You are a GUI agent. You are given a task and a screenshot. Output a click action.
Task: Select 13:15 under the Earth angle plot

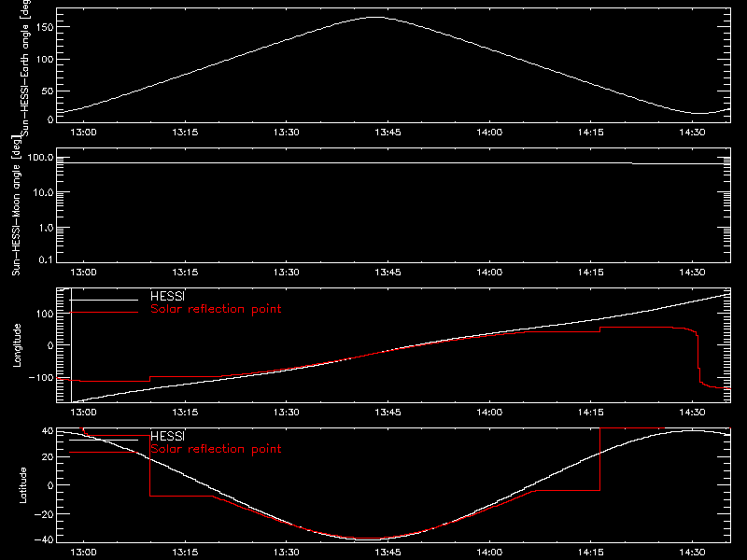[185, 132]
